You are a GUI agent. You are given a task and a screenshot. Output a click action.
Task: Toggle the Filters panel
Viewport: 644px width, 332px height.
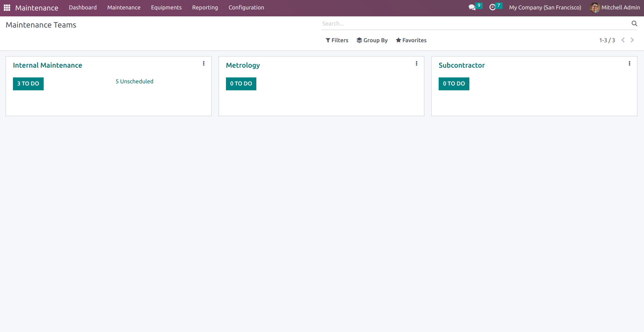(x=337, y=40)
